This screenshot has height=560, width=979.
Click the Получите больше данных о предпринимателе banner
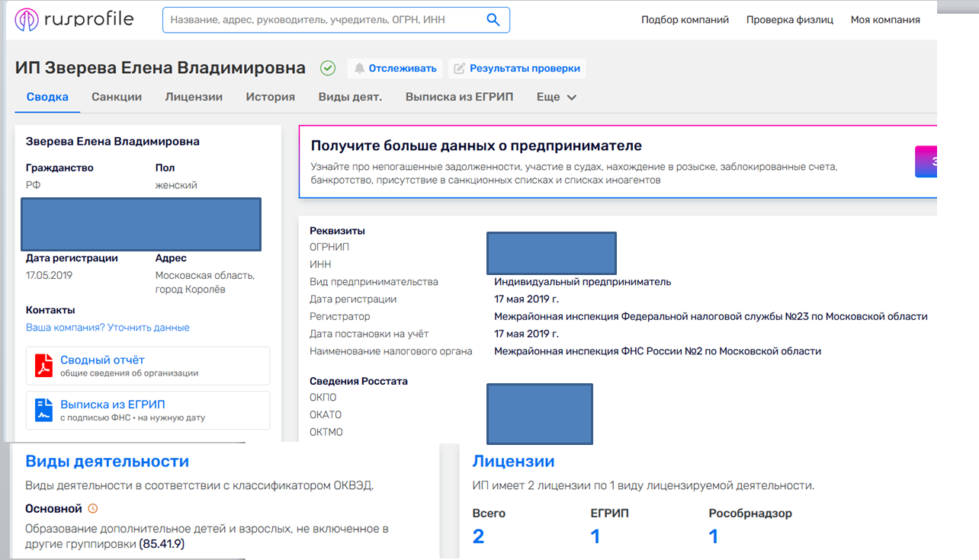(x=618, y=162)
